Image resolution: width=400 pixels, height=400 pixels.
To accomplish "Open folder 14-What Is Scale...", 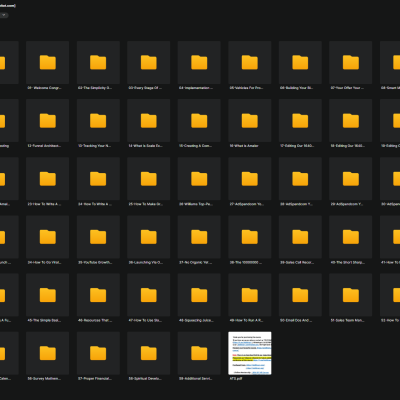I will click(149, 121).
